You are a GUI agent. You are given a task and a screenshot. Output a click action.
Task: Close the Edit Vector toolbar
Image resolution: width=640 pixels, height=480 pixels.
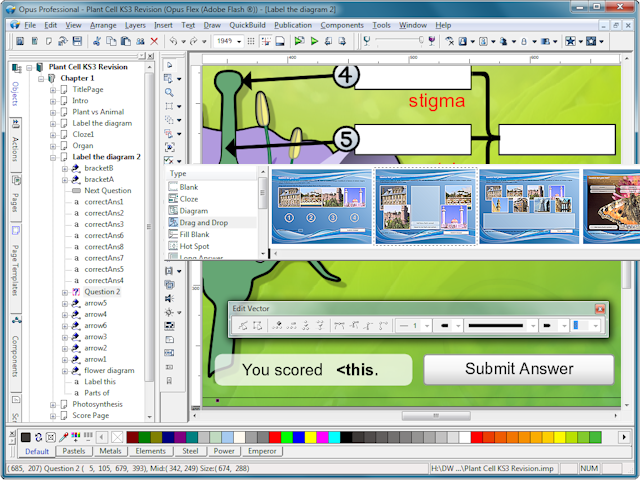pyautogui.click(x=599, y=309)
